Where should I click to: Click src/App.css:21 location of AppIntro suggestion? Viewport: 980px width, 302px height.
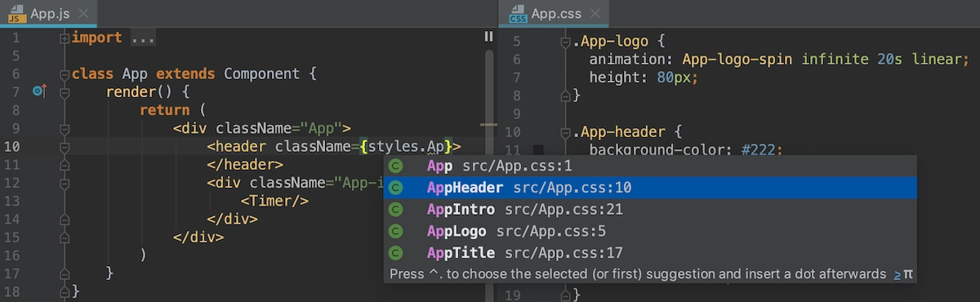click(x=563, y=209)
